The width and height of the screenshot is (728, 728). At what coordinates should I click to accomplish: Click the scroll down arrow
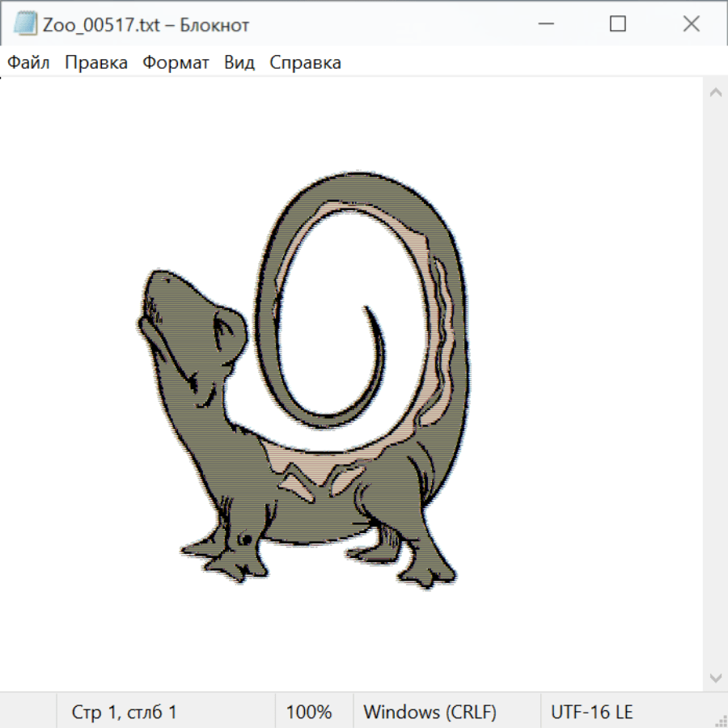(715, 677)
